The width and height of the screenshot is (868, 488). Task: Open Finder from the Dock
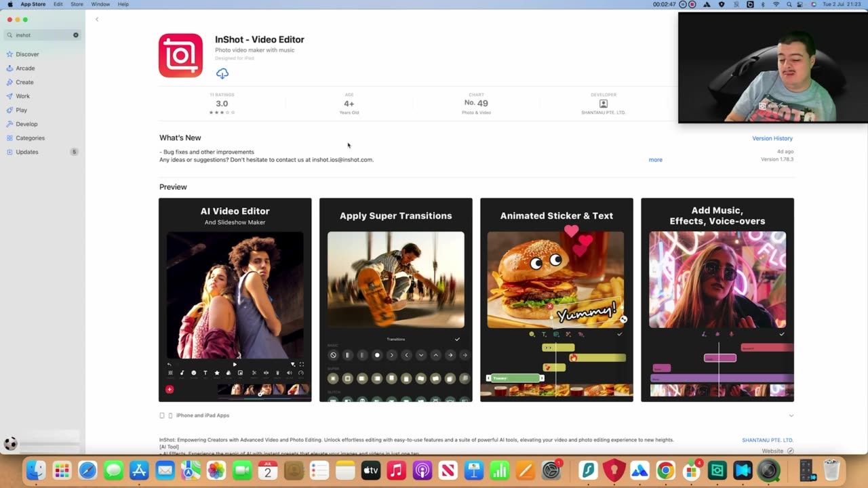click(x=36, y=470)
